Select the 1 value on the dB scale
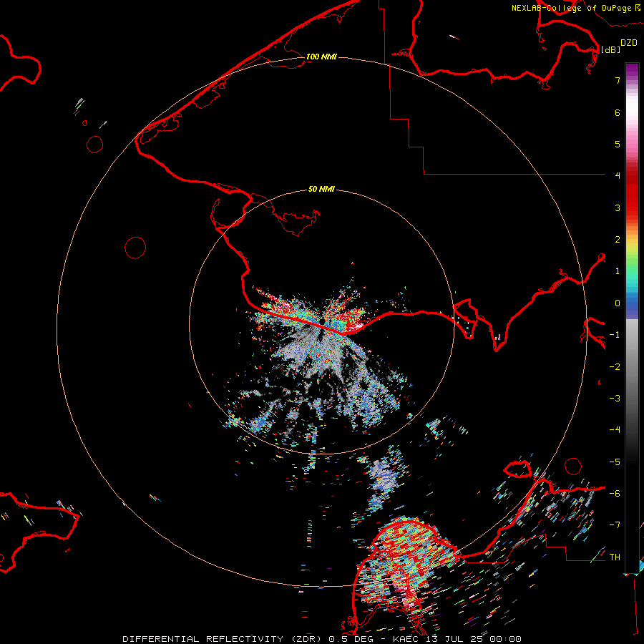 tap(618, 271)
